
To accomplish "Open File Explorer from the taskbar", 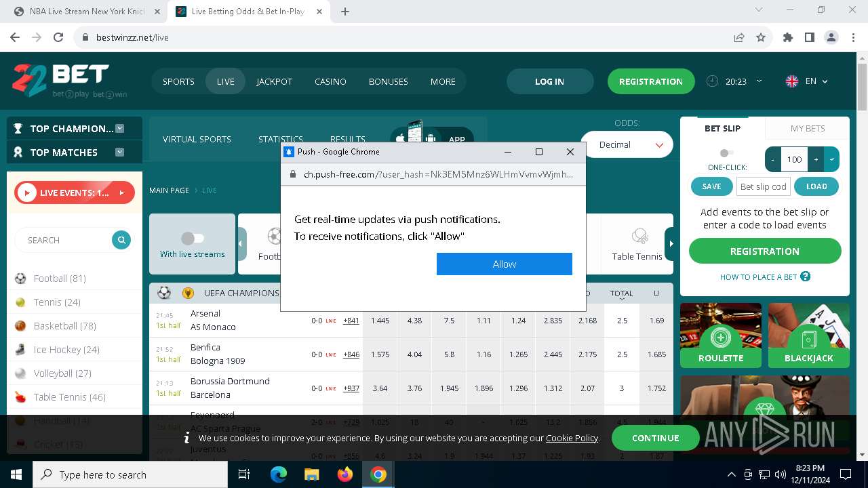I will (x=311, y=474).
